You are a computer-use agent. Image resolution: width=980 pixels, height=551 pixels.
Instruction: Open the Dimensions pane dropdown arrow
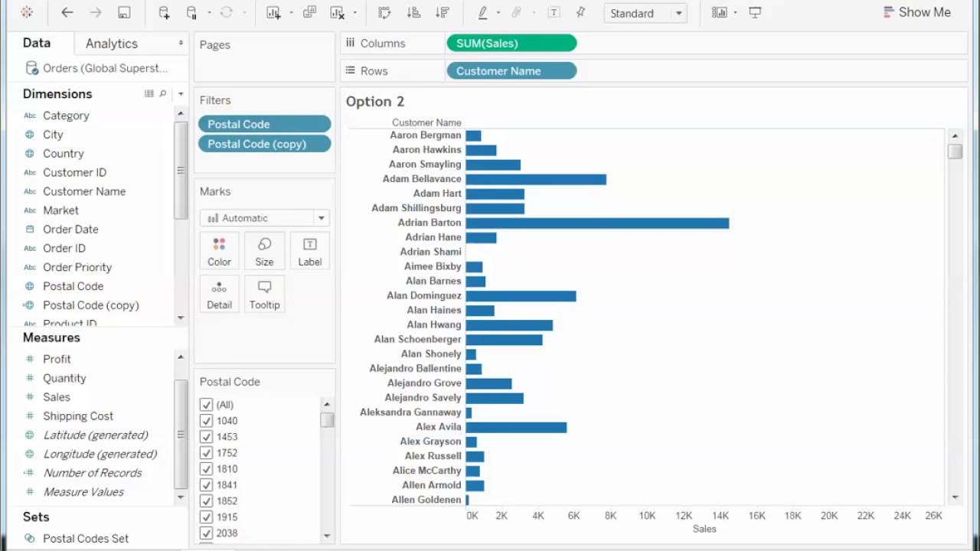coord(181,93)
